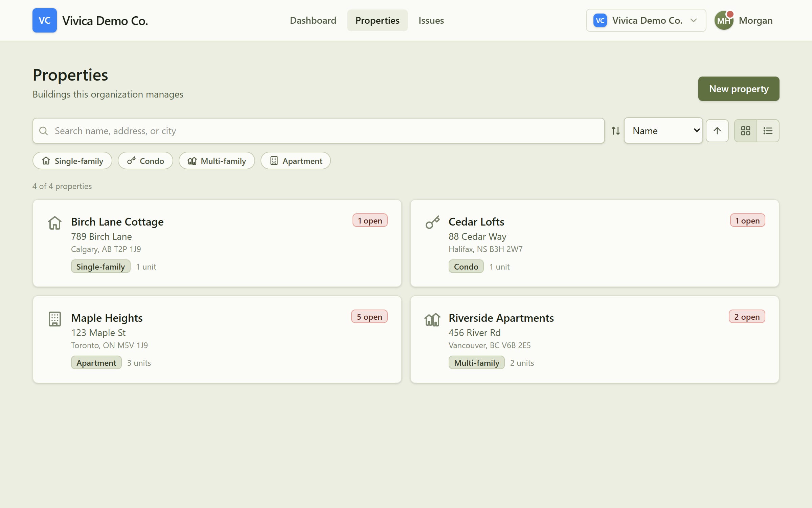The image size is (812, 508).
Task: Open the Name sort dropdown
Action: pyautogui.click(x=663, y=131)
